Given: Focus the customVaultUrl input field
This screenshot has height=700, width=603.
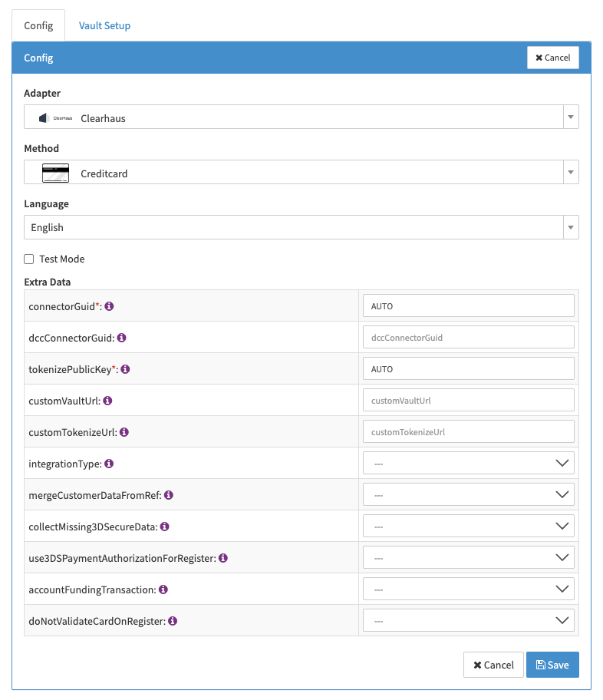Looking at the screenshot, I should (x=468, y=400).
